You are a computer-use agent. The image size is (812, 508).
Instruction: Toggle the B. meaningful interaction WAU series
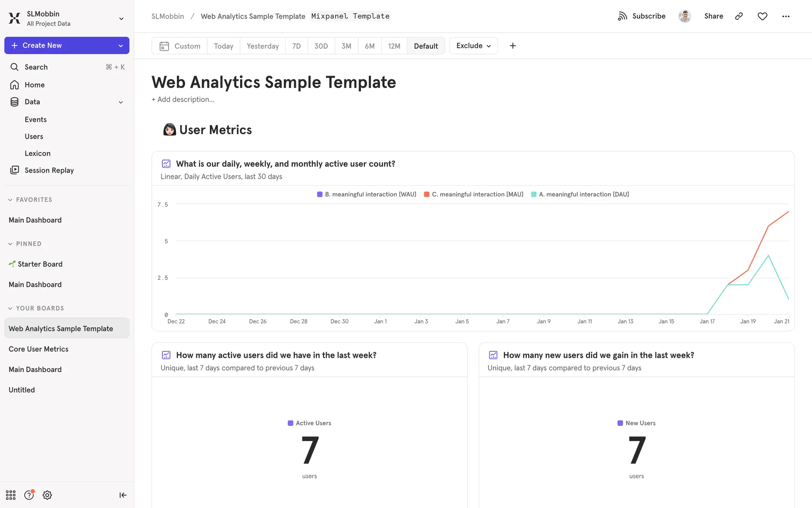[366, 194]
